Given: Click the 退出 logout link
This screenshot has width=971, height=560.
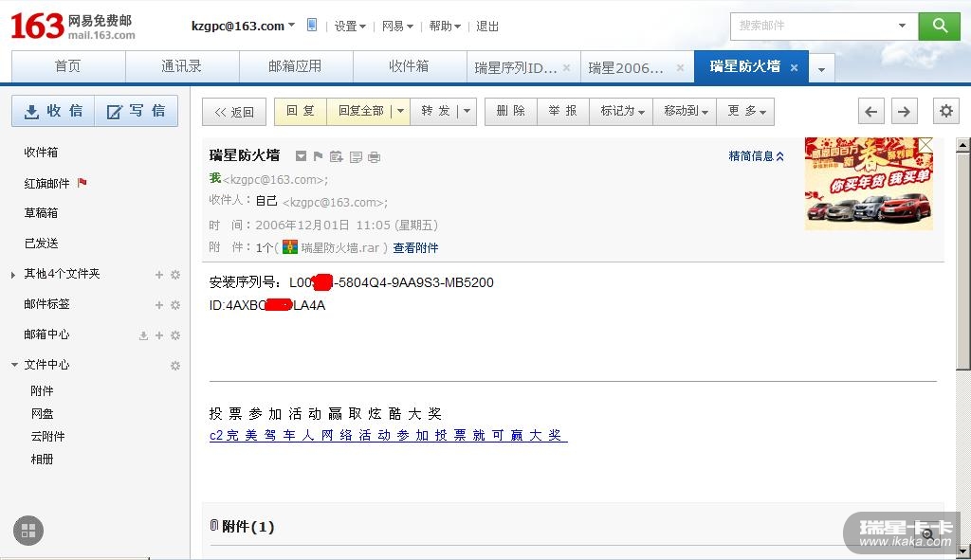Looking at the screenshot, I should [487, 26].
